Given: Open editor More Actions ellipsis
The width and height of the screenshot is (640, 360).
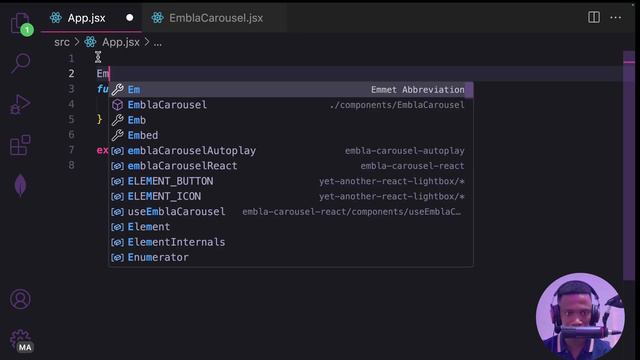Looking at the screenshot, I should (x=616, y=18).
